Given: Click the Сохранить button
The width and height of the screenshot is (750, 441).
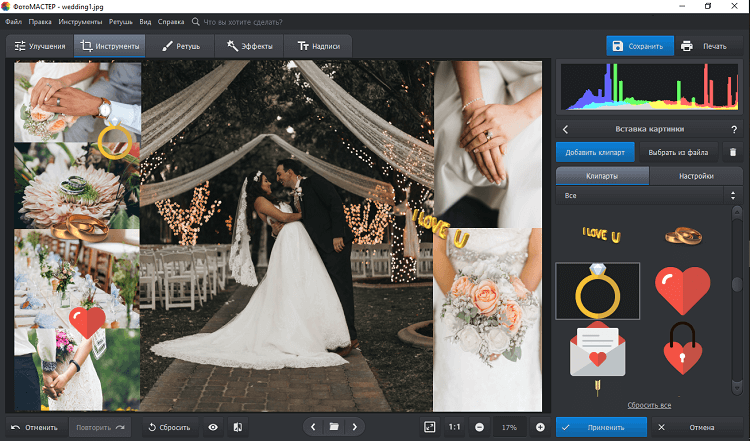Looking at the screenshot, I should coord(640,46).
